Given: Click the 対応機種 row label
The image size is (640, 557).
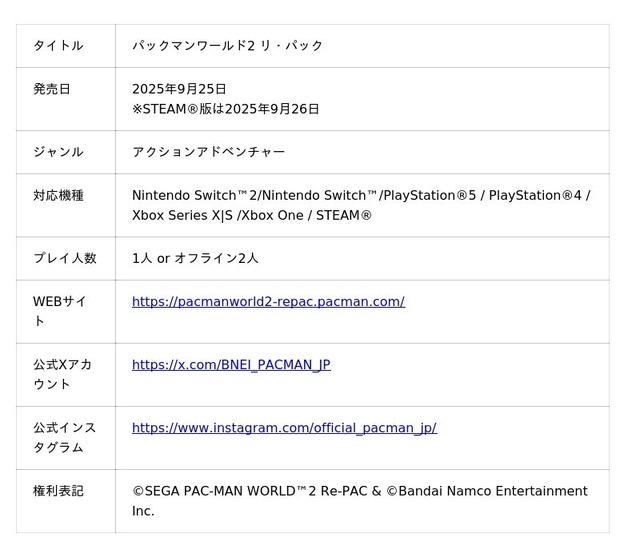Looking at the screenshot, I should pos(58,195).
